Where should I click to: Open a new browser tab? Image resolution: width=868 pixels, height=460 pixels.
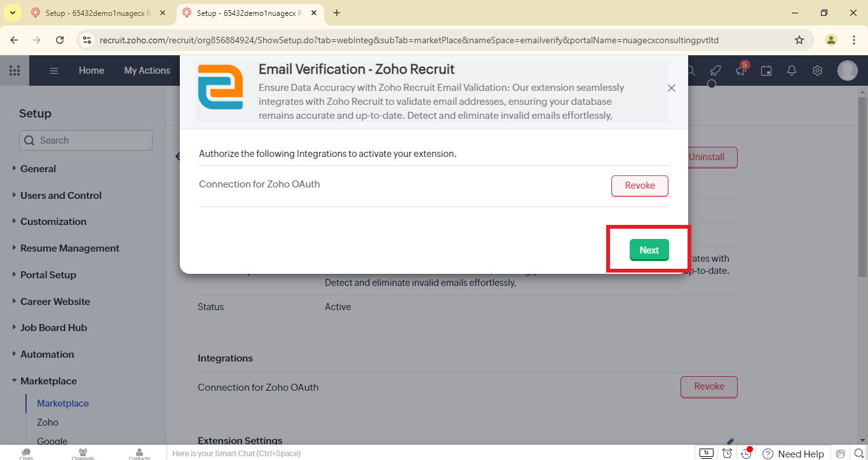pyautogui.click(x=337, y=13)
